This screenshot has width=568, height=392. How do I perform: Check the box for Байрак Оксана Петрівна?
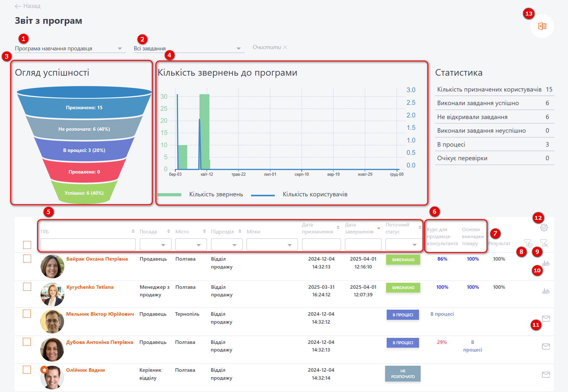27,259
